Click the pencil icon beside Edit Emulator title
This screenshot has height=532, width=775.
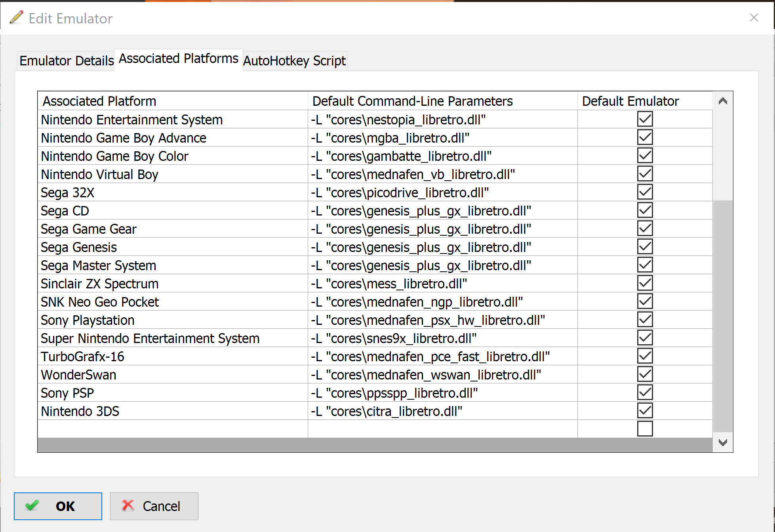tap(16, 17)
